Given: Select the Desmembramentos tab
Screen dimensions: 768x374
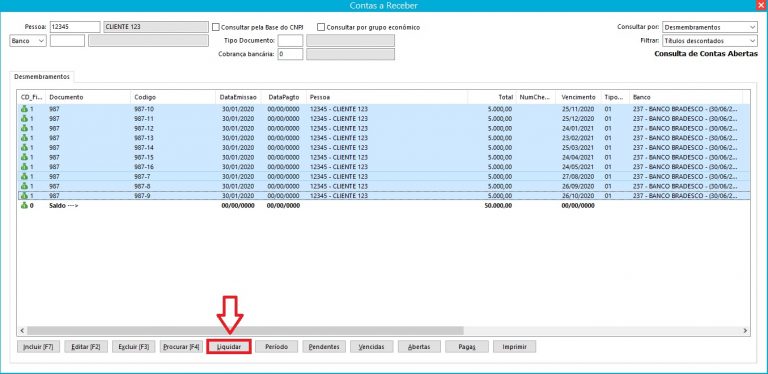Looking at the screenshot, I should tap(42, 77).
